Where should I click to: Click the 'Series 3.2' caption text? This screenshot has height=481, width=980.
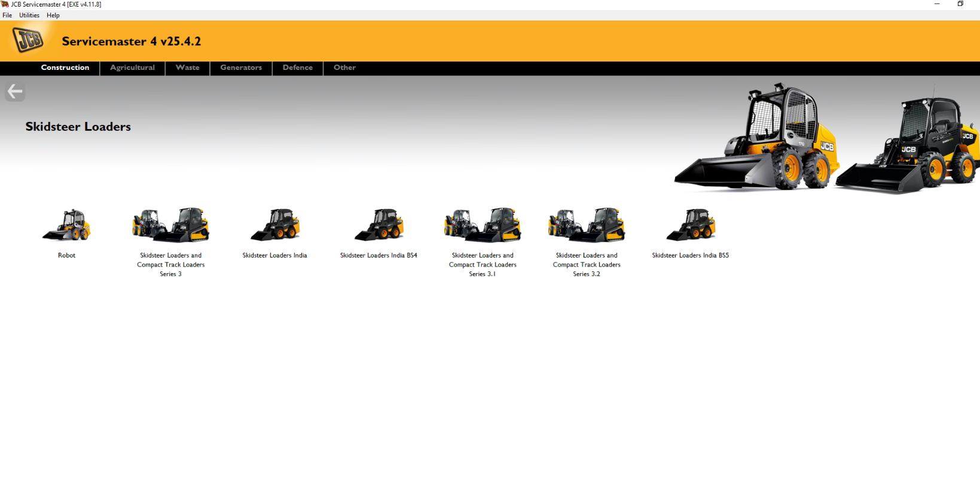click(587, 274)
